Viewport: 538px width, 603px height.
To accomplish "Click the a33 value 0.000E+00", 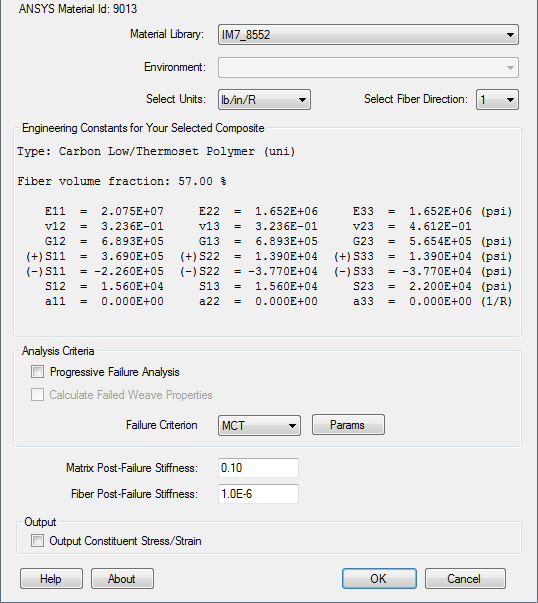I will 440,302.
